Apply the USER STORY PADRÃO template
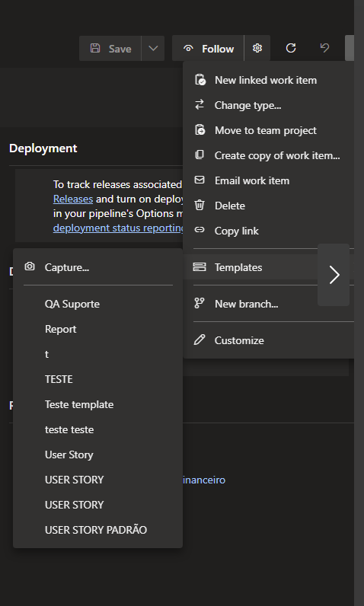 point(97,530)
